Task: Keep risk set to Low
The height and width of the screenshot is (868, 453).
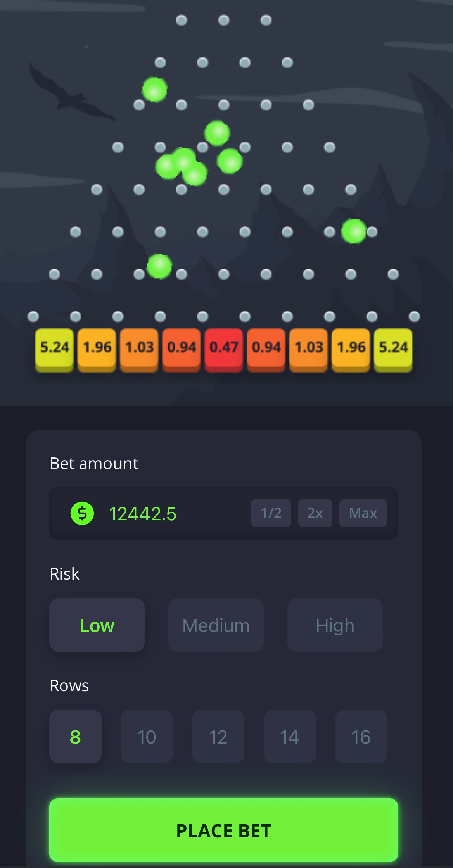Action: pos(97,625)
